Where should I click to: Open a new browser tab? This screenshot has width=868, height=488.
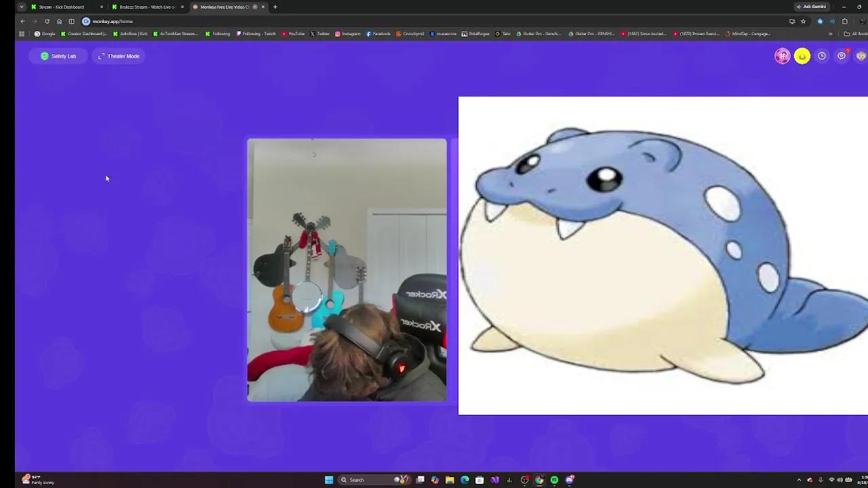click(275, 7)
